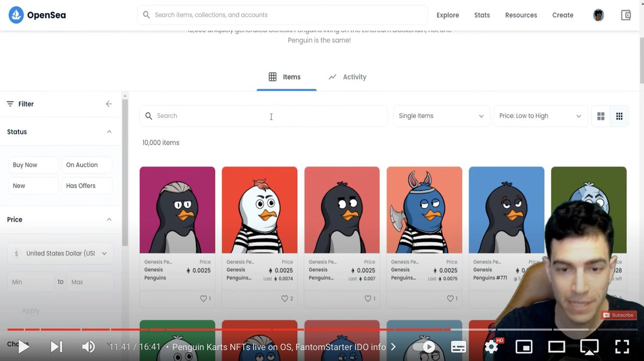Click the YouTube Subscribe button
644x361 pixels.
618,315
